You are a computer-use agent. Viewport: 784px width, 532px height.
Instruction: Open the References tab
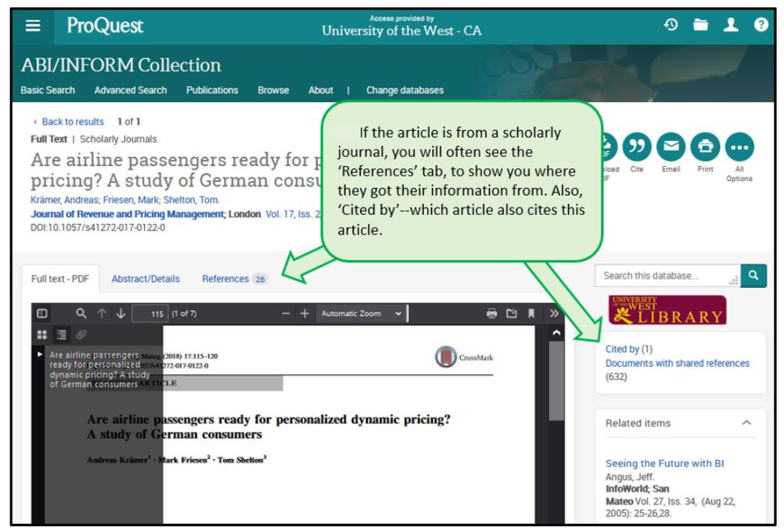(x=234, y=278)
